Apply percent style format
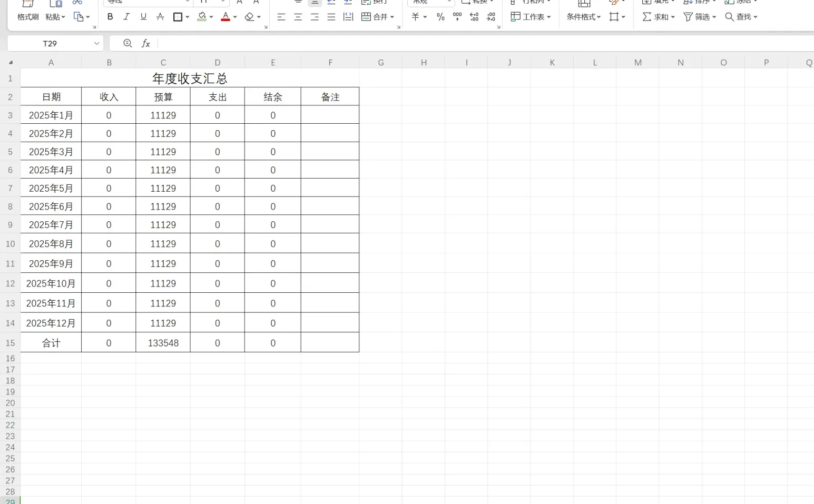Screen dimensions: 814x504 (440, 17)
